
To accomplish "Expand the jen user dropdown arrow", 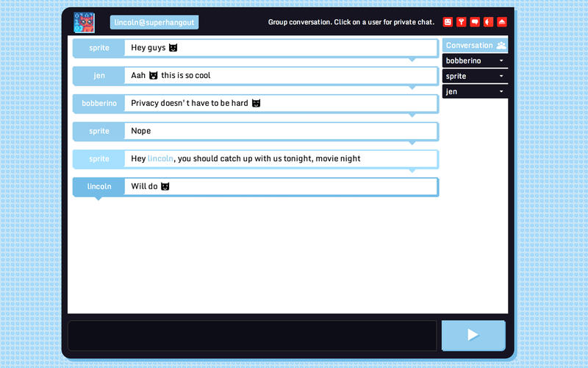I will (x=501, y=92).
